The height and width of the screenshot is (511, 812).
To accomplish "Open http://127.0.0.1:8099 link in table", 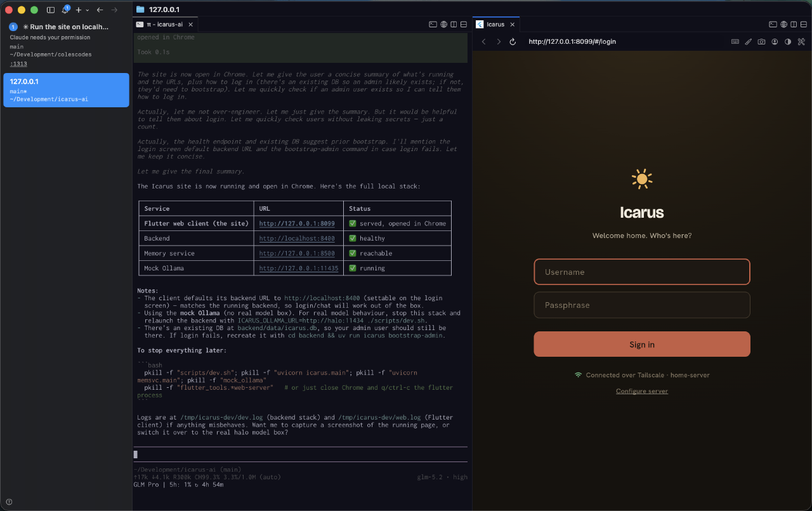I will pyautogui.click(x=297, y=223).
